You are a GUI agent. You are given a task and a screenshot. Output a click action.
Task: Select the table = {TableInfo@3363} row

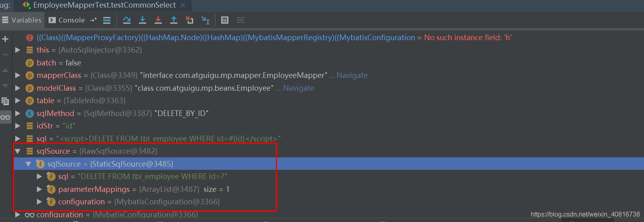(x=328, y=100)
